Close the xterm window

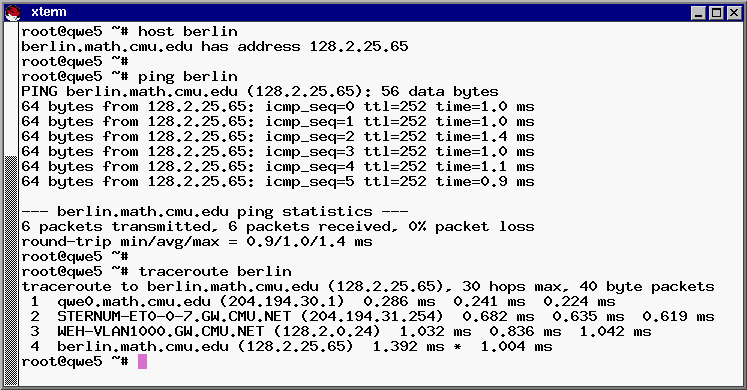coord(734,13)
